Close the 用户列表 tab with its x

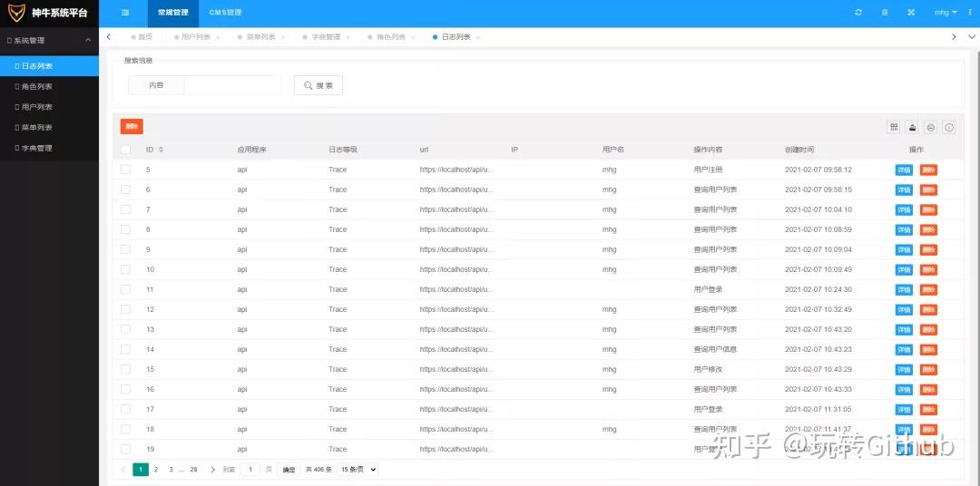(218, 37)
